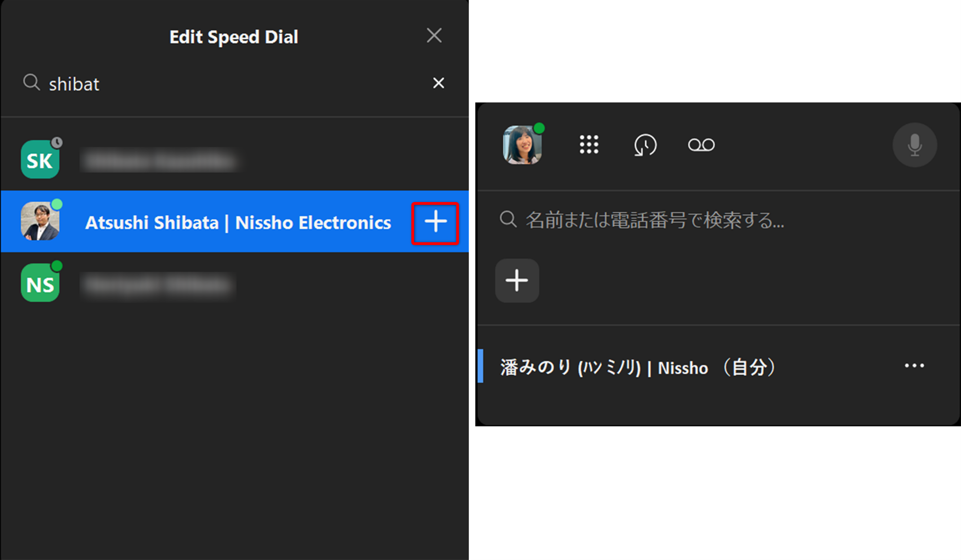
Task: Open the dial pad grid icon
Action: 589,144
